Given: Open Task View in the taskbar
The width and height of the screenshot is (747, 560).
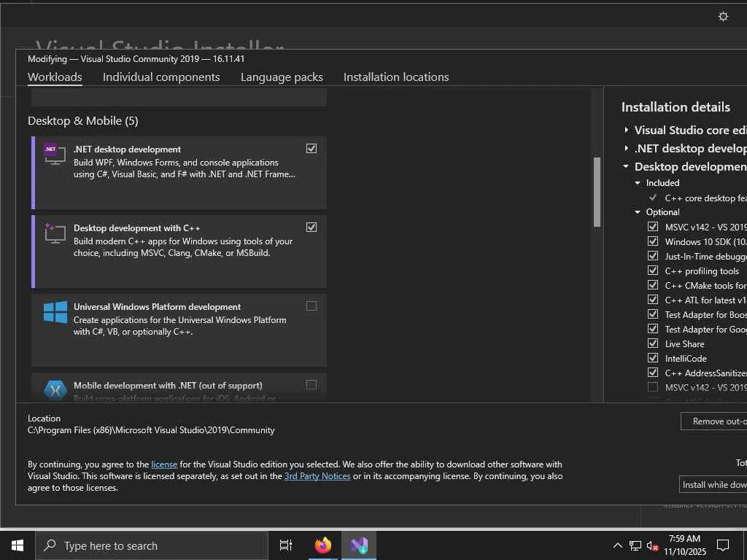Looking at the screenshot, I should click(285, 545).
